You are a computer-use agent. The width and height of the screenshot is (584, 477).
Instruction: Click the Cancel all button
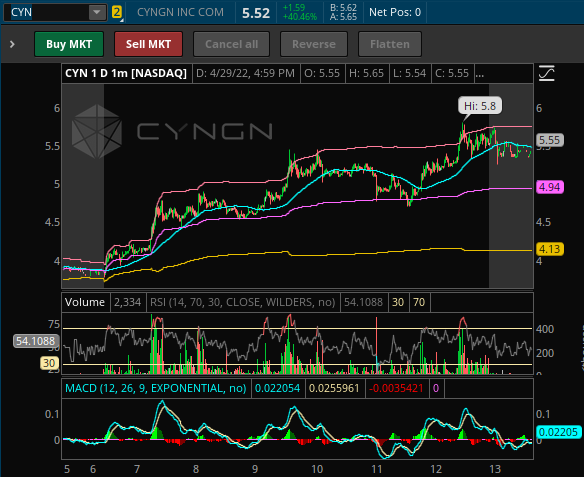point(231,44)
